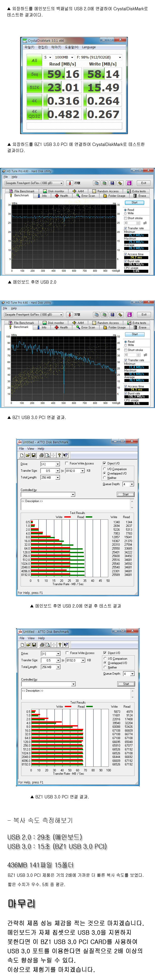Click the question-mark Help icon in the upper ATTO toolbar
The width and height of the screenshot is (155, 980).
(59, 455)
